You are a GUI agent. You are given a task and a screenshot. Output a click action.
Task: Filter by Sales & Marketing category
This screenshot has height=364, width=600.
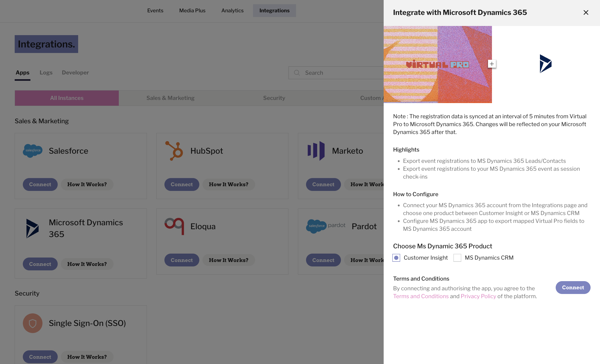(170, 98)
